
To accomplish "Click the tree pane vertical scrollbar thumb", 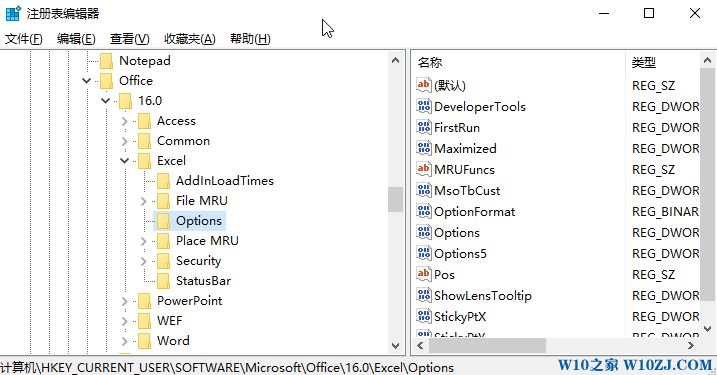I will click(x=396, y=199).
